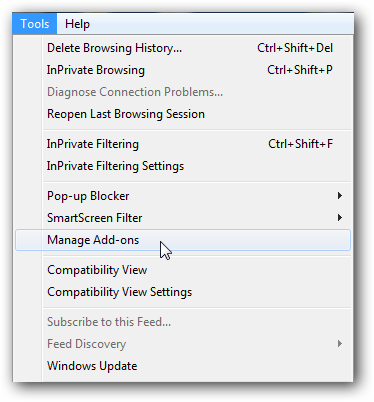Select Reopen Last Browsing Session
The height and width of the screenshot is (402, 374).
pyautogui.click(x=183, y=114)
